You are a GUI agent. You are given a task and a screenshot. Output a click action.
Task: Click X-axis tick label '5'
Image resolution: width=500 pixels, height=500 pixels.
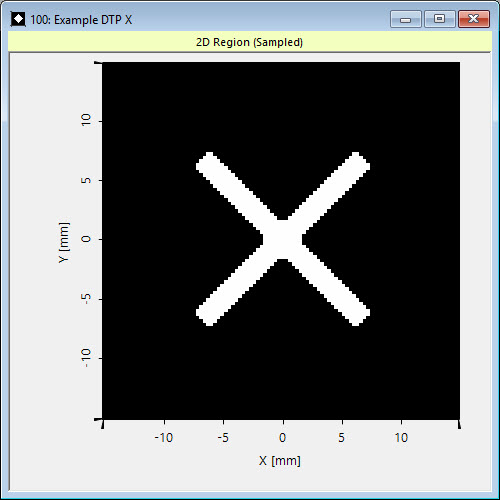pos(342,438)
